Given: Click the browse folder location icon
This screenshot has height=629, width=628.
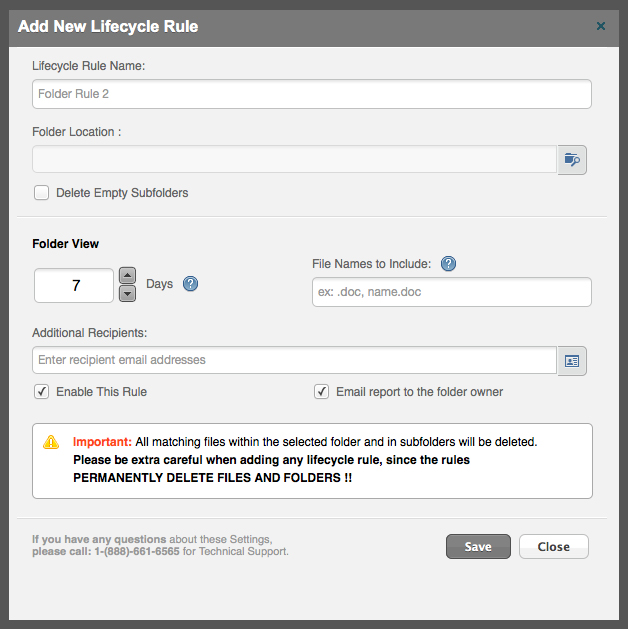Looking at the screenshot, I should (x=572, y=160).
